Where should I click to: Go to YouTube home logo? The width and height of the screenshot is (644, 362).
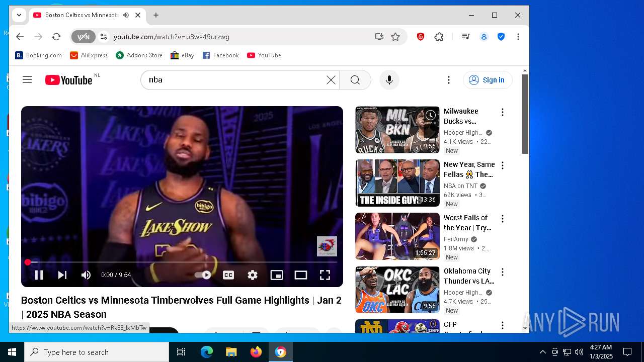pyautogui.click(x=69, y=80)
